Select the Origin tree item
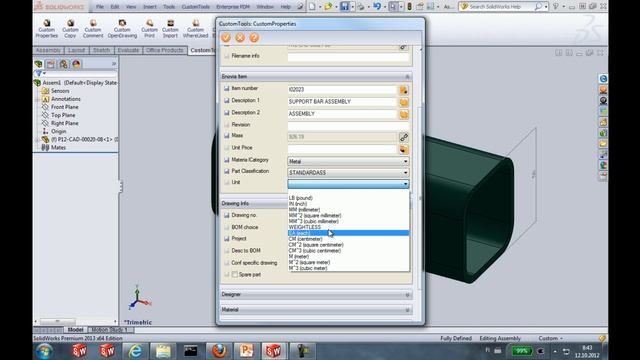The width and height of the screenshot is (640, 360). click(x=58, y=131)
